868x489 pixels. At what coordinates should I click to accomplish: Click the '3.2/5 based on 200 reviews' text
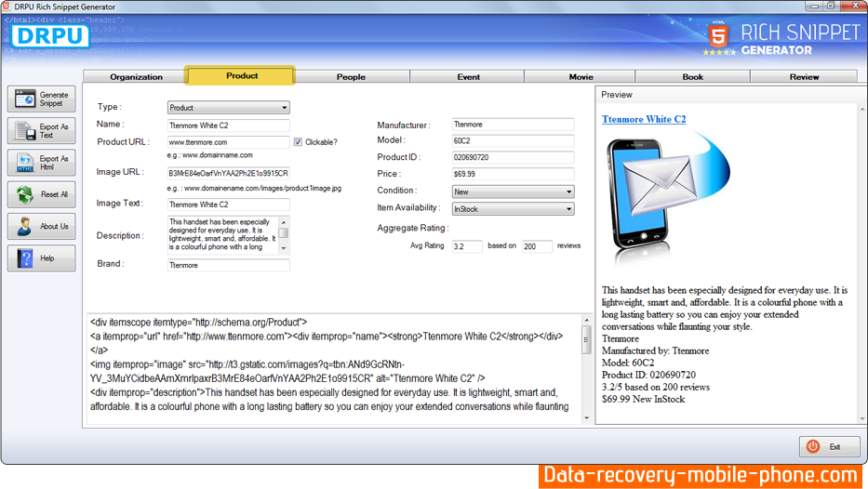[656, 388]
